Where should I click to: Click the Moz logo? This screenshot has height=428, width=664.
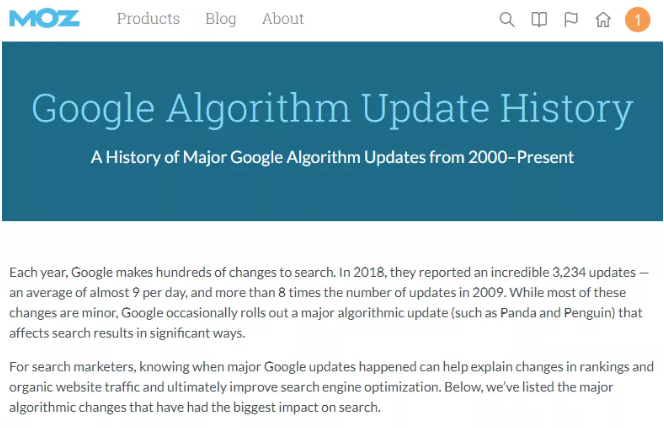(x=44, y=19)
